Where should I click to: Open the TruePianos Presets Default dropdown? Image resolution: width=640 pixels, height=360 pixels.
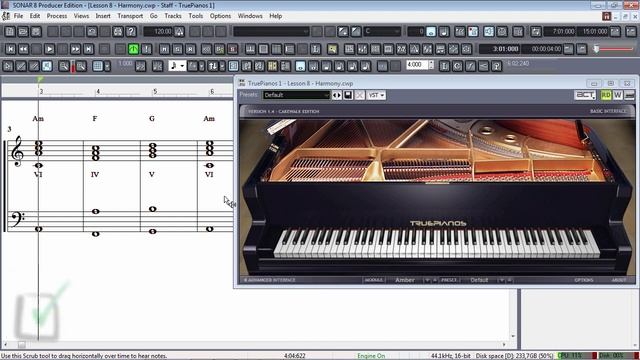296,95
